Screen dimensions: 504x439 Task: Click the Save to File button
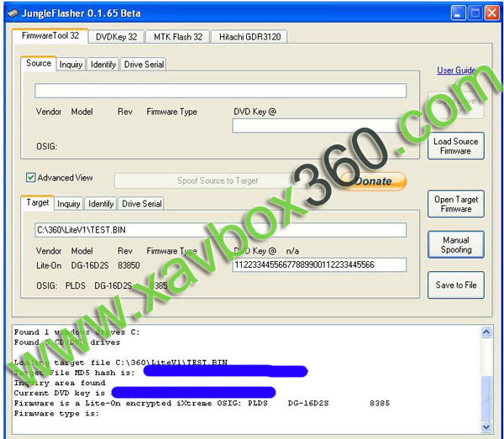pyautogui.click(x=455, y=285)
